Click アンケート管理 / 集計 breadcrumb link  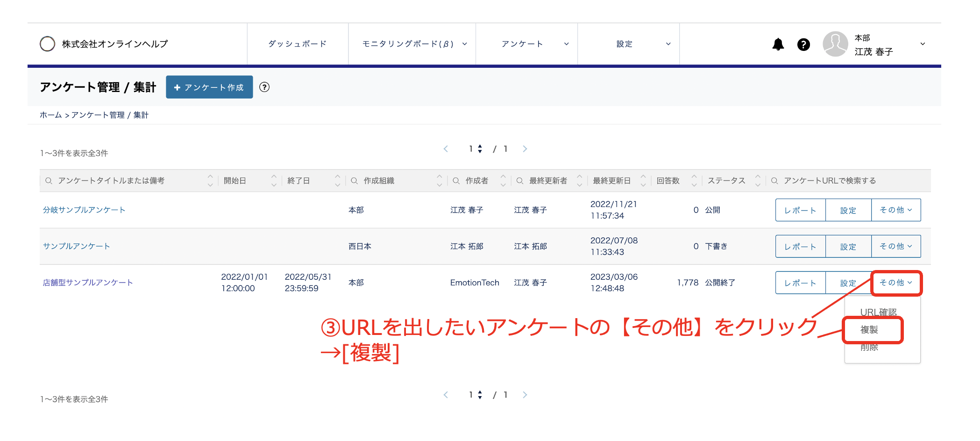coord(110,115)
